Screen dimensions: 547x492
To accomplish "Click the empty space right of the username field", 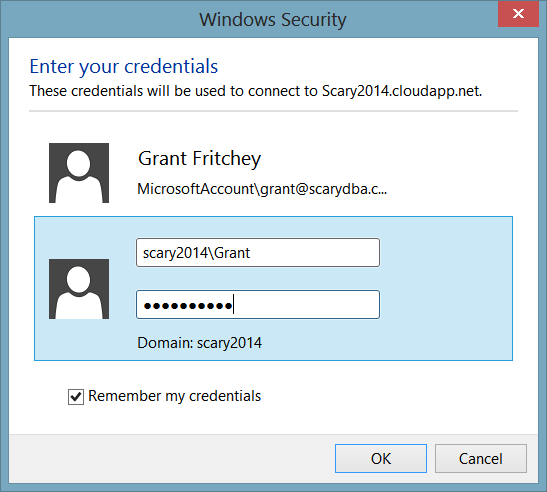I will pos(446,253).
